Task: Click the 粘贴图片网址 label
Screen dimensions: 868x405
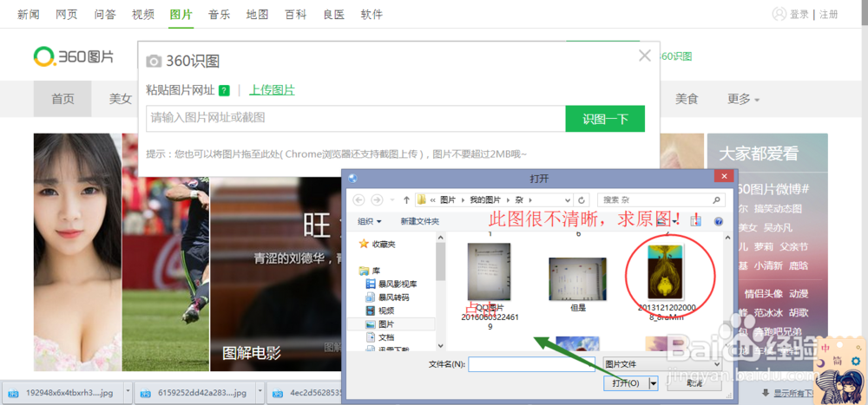Action: (180, 90)
